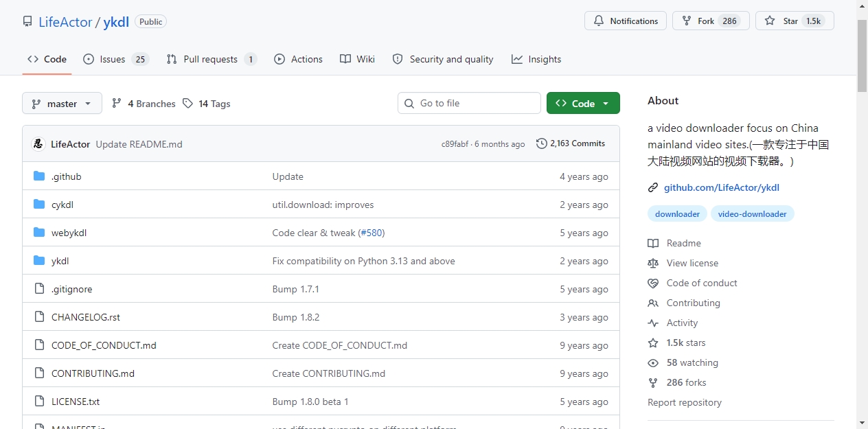View the Insights tab

click(x=536, y=59)
